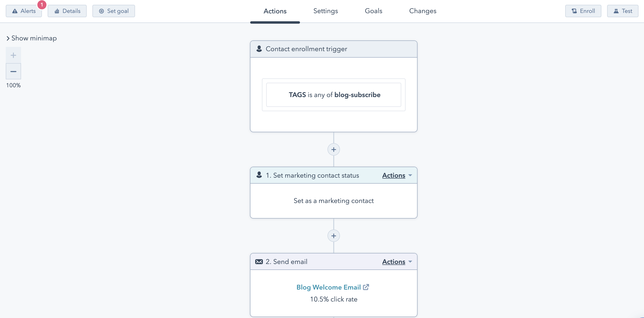Select the Set as a marketing contact text
Image resolution: width=644 pixels, height=318 pixels.
(x=333, y=201)
